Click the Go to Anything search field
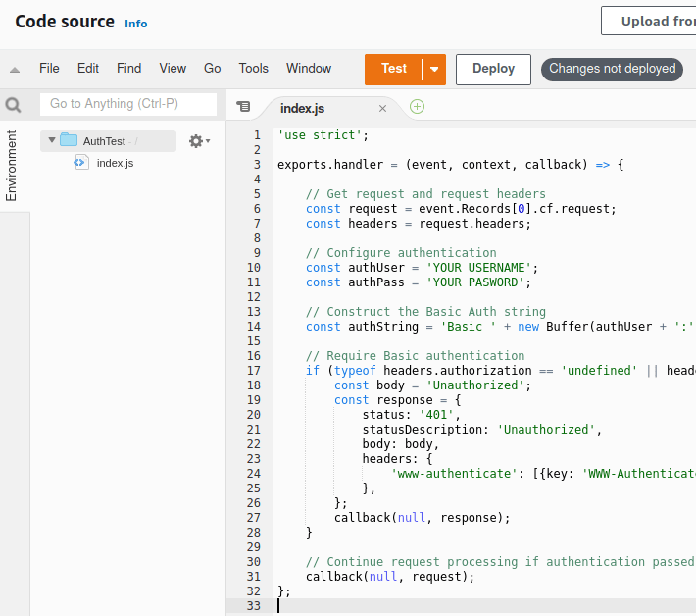Viewport: 696px width, 616px height. click(128, 104)
